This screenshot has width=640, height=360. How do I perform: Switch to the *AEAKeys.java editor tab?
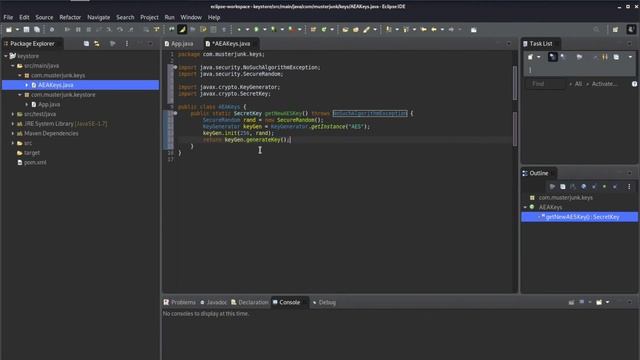click(231, 43)
